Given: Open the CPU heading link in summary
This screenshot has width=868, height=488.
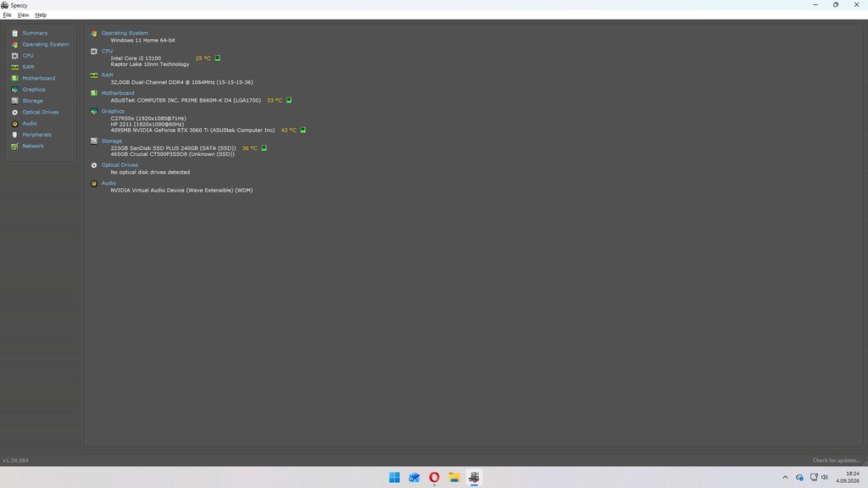Looking at the screenshot, I should tap(107, 51).
